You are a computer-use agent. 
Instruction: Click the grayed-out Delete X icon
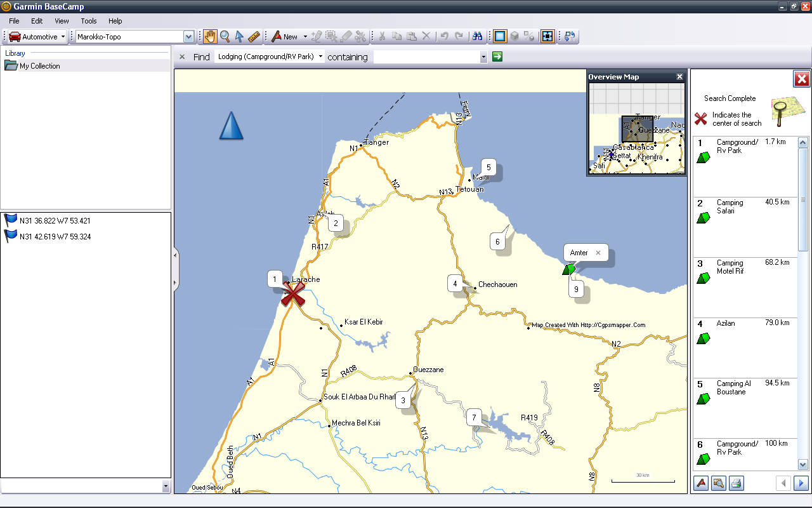(x=426, y=37)
